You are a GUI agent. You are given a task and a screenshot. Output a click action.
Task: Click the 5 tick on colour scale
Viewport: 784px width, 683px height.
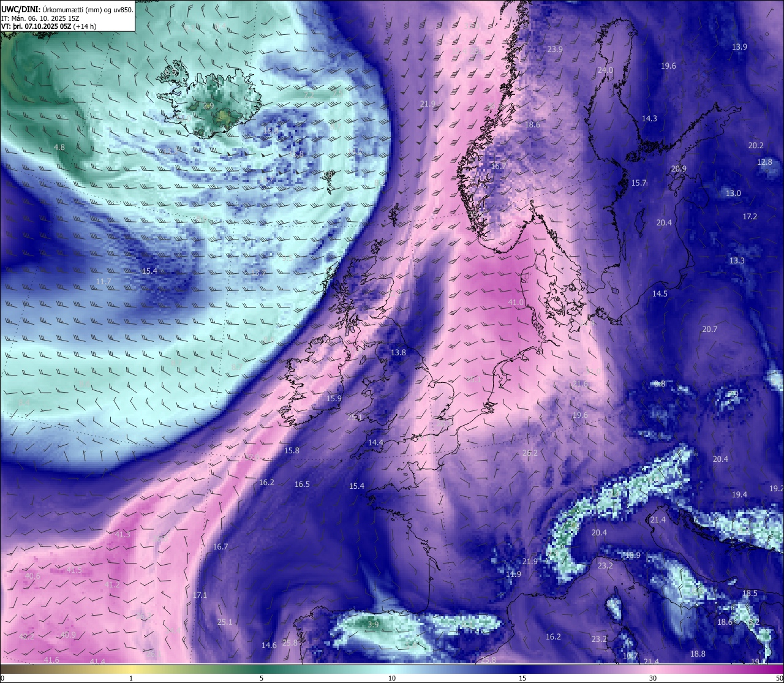click(x=262, y=678)
